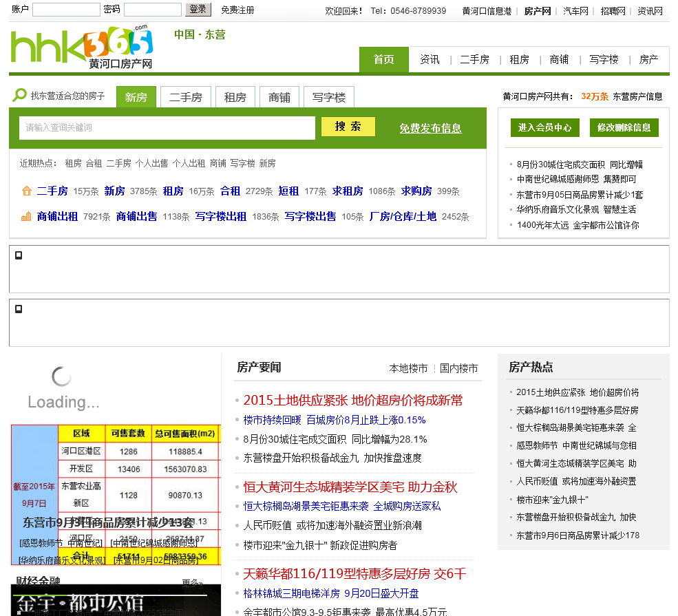Open the 写字楼出租 category link

click(220, 217)
